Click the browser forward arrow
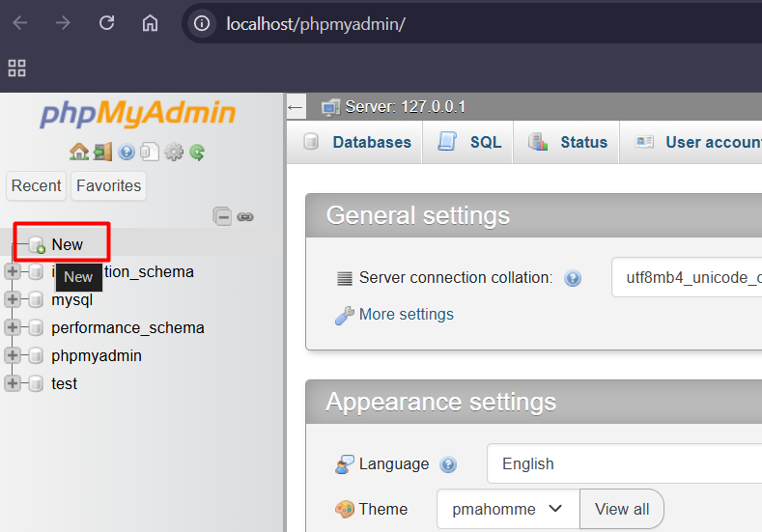Screen dimensions: 762x532 coord(63,23)
